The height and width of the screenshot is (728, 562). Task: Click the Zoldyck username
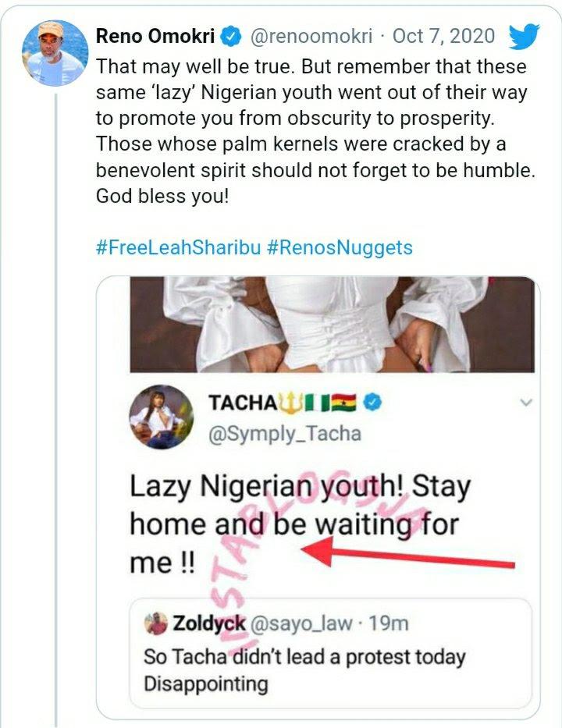click(207, 623)
